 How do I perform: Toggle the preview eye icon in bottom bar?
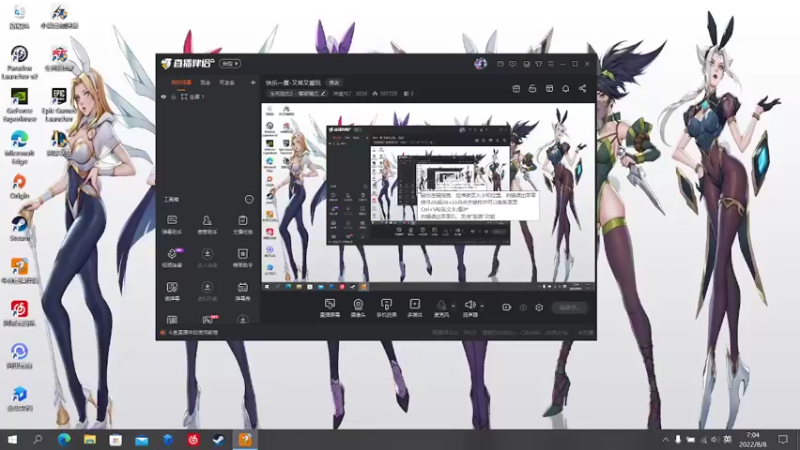click(523, 308)
